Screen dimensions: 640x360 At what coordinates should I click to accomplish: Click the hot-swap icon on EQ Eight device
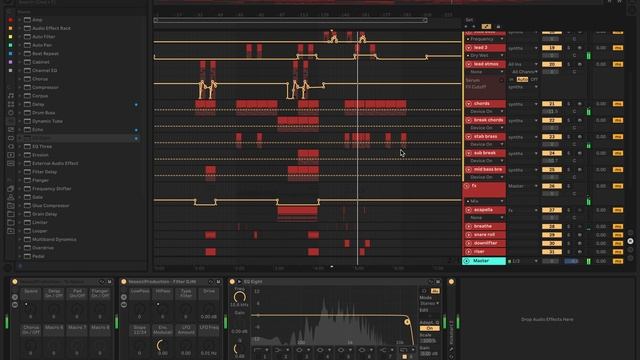[x=431, y=282]
